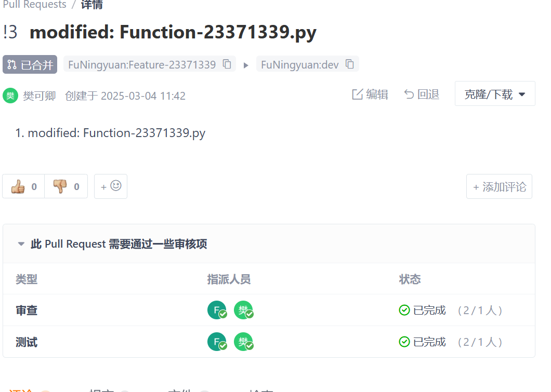The width and height of the screenshot is (551, 392).
Task: Collapse the Pull Request 审核项 section
Action: coord(21,244)
